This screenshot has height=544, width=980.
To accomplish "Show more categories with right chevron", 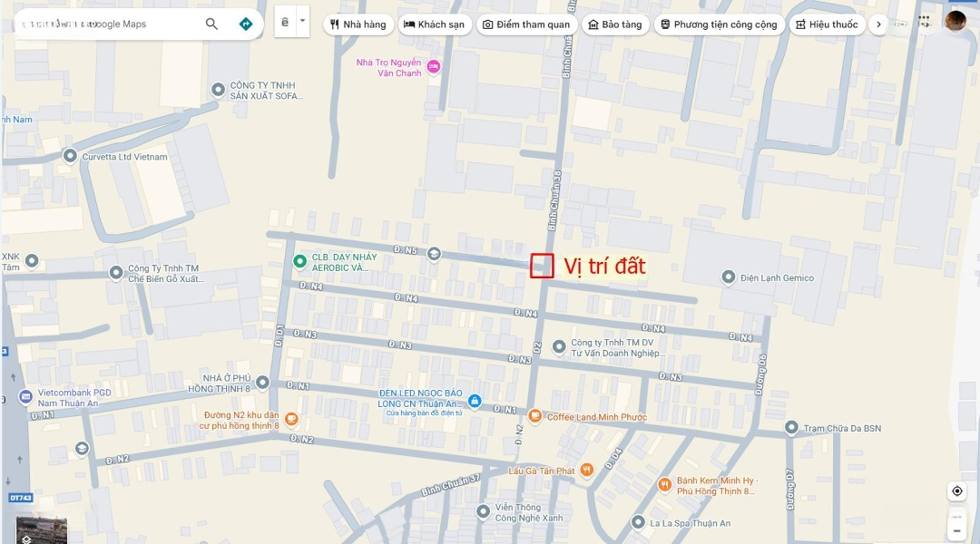I will [878, 24].
